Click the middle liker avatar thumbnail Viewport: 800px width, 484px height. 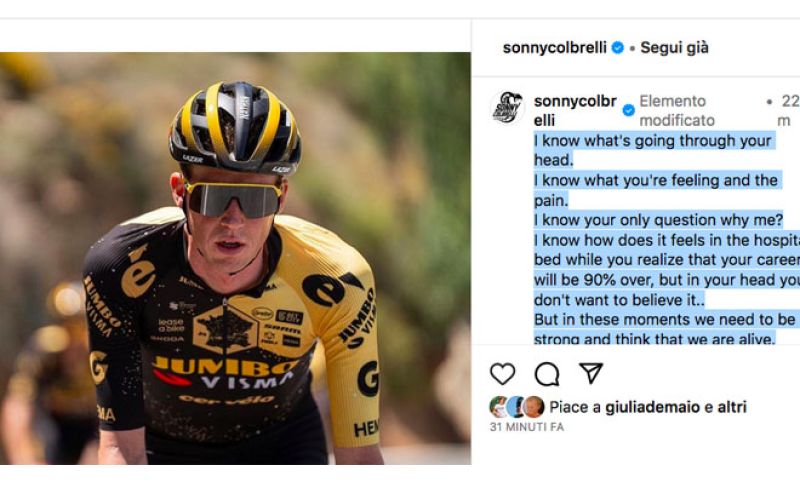point(516,407)
